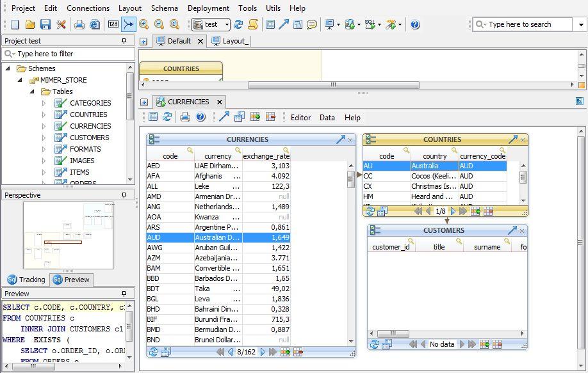This screenshot has height=373, width=588.
Task: Refresh schema from the database in main toolbar
Action: point(238,25)
